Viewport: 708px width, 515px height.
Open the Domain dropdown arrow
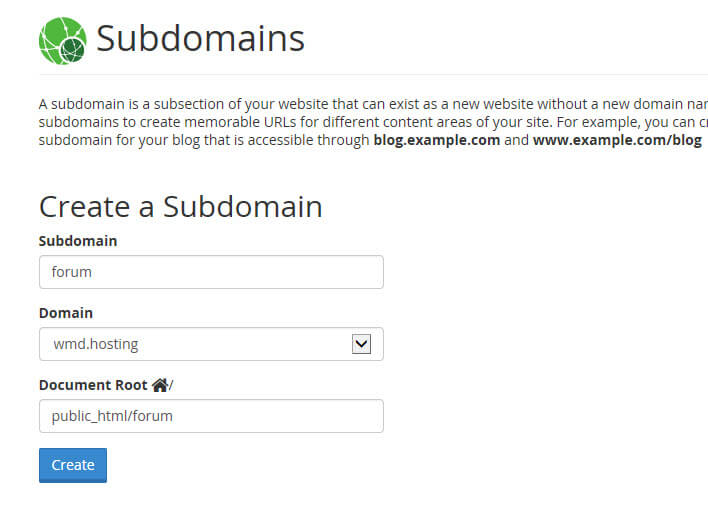(x=361, y=344)
